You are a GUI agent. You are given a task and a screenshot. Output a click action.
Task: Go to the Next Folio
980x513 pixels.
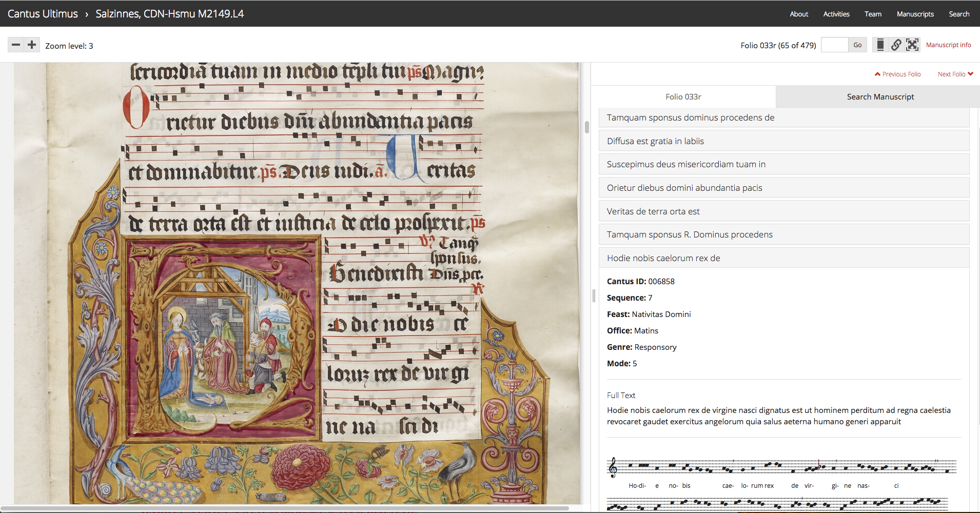click(x=955, y=74)
